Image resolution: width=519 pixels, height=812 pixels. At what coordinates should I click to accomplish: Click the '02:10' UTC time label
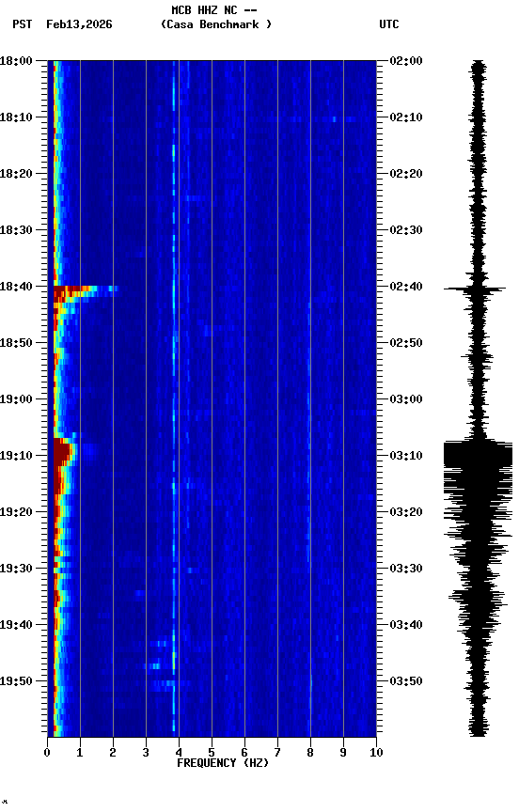point(406,117)
